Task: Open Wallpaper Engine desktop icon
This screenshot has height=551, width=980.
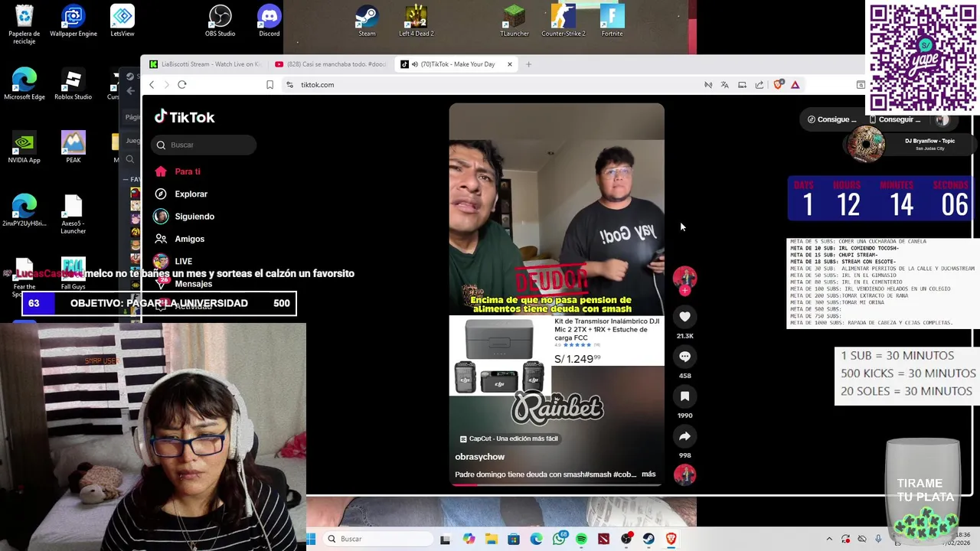Action: (x=73, y=21)
